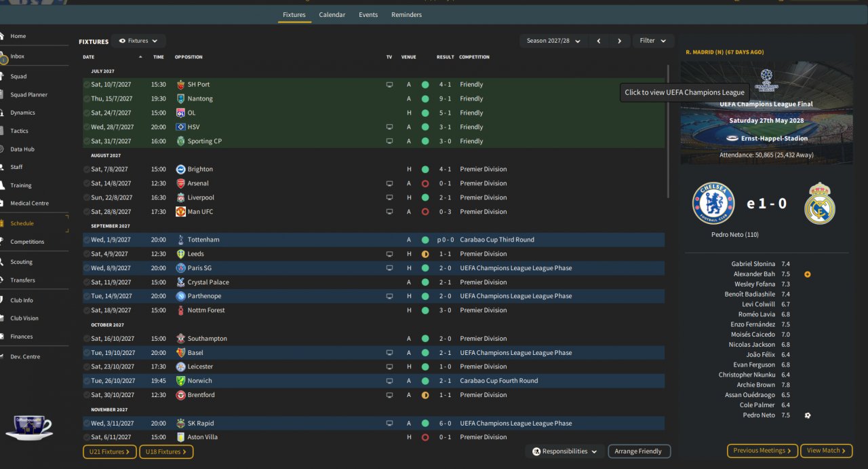Click the Paris SG club logo
The image size is (868, 469).
(180, 268)
